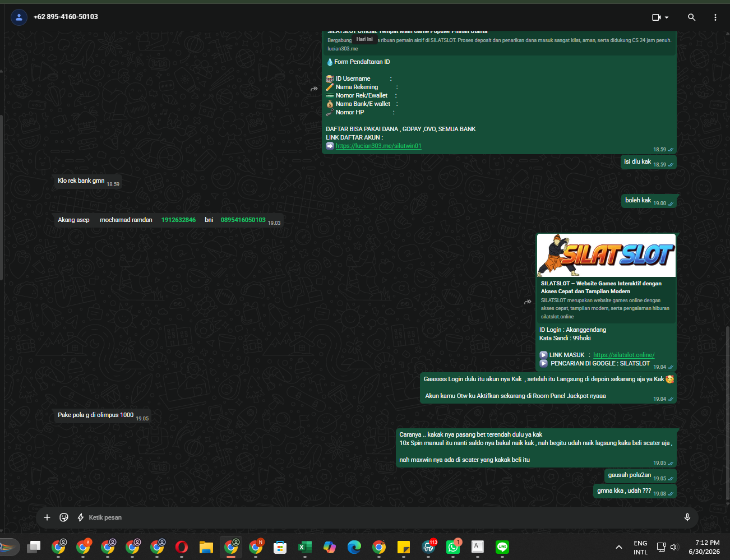Click the Hari Ini date chip

(x=364, y=39)
